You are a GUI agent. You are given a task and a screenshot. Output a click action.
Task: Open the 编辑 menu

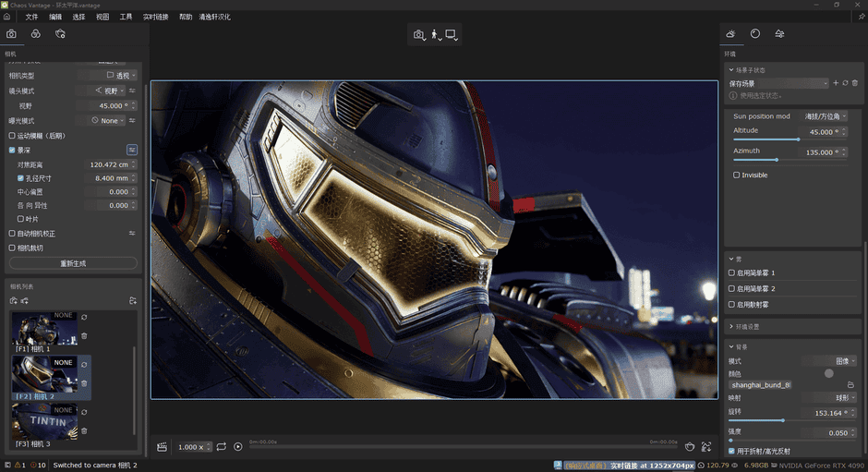coord(55,17)
